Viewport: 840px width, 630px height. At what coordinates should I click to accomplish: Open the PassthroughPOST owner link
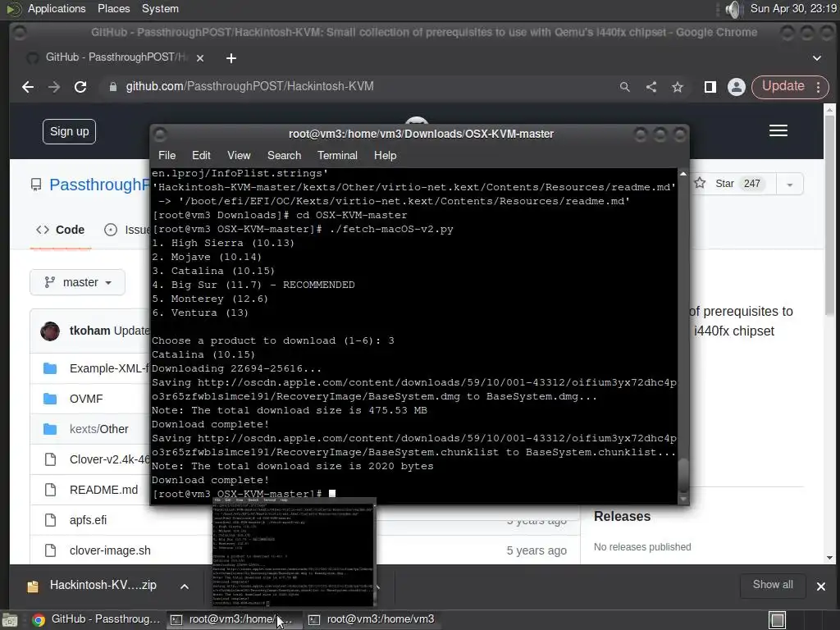99,185
